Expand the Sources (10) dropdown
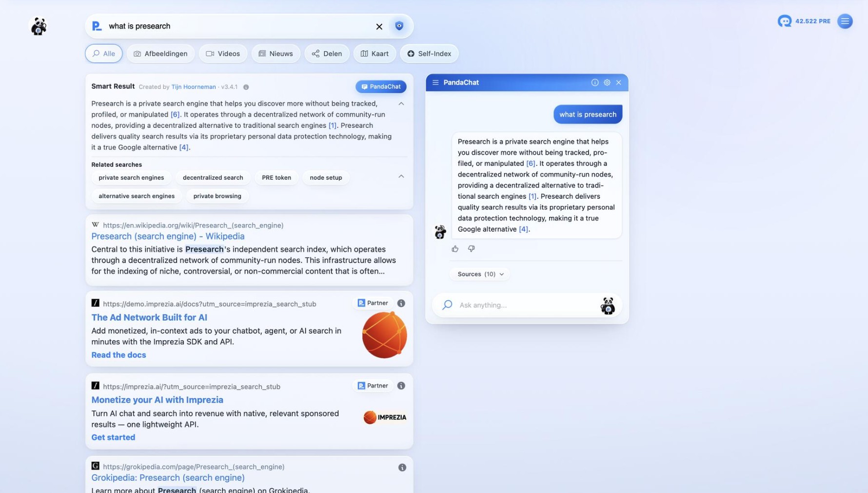868x493 pixels. point(480,274)
